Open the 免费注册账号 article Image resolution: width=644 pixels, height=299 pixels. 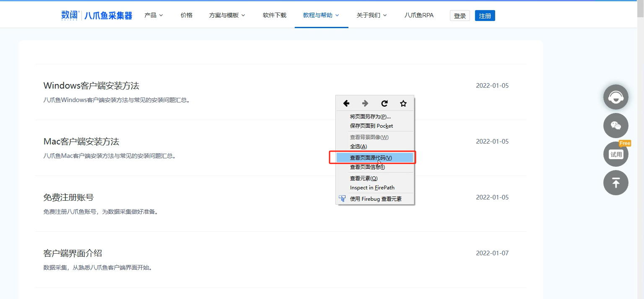[68, 197]
